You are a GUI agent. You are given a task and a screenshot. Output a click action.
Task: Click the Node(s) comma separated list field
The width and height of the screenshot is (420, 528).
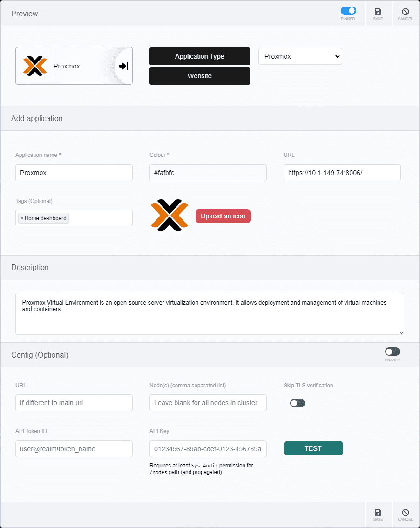pos(208,403)
